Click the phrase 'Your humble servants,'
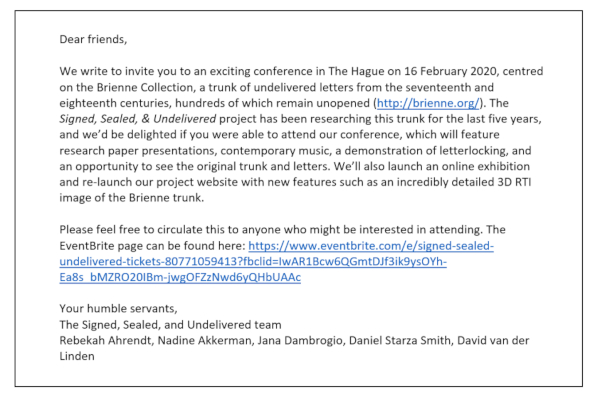This screenshot has height=396, width=600. point(118,309)
